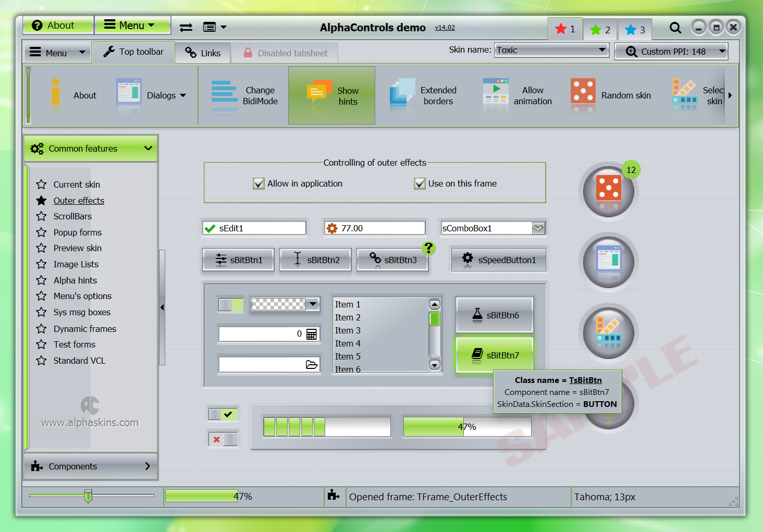Expand the Components section
The image size is (763, 532).
point(91,466)
